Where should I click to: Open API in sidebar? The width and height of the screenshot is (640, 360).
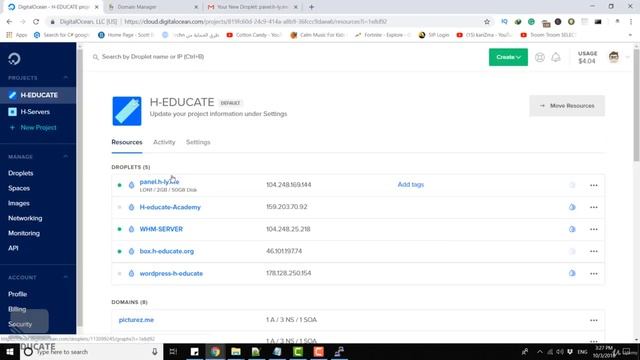click(13, 248)
